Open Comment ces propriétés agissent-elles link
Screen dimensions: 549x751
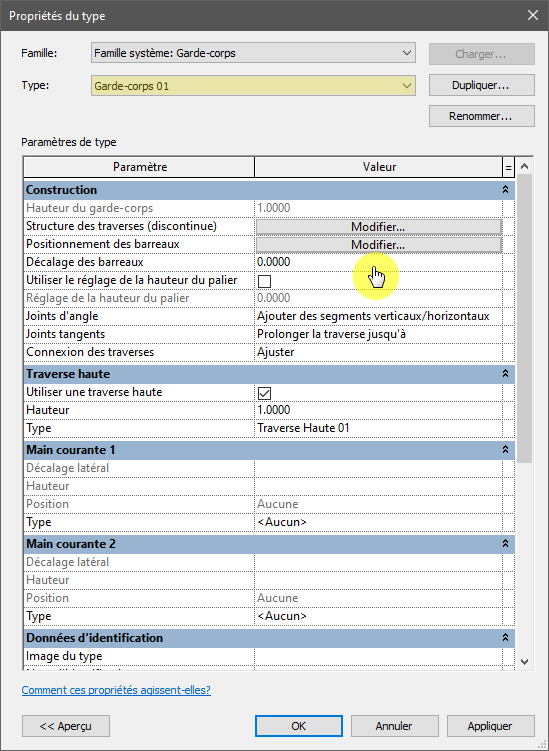point(116,690)
